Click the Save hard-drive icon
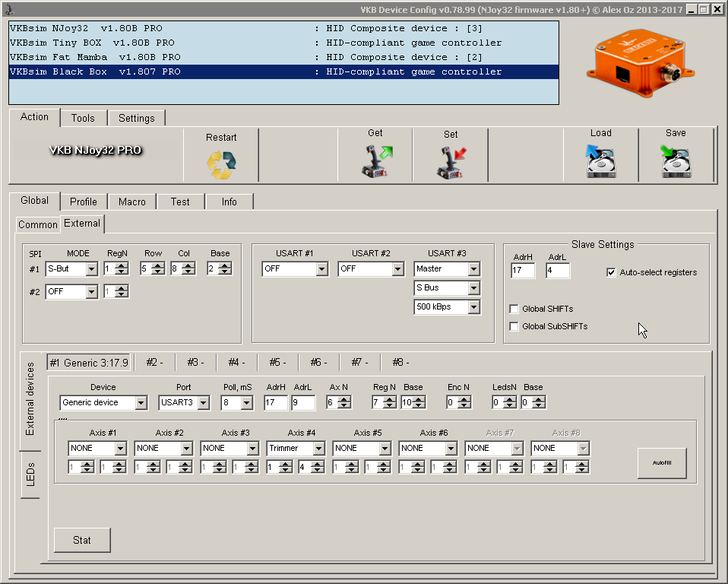Screen dimensions: 728x584 tap(676, 160)
